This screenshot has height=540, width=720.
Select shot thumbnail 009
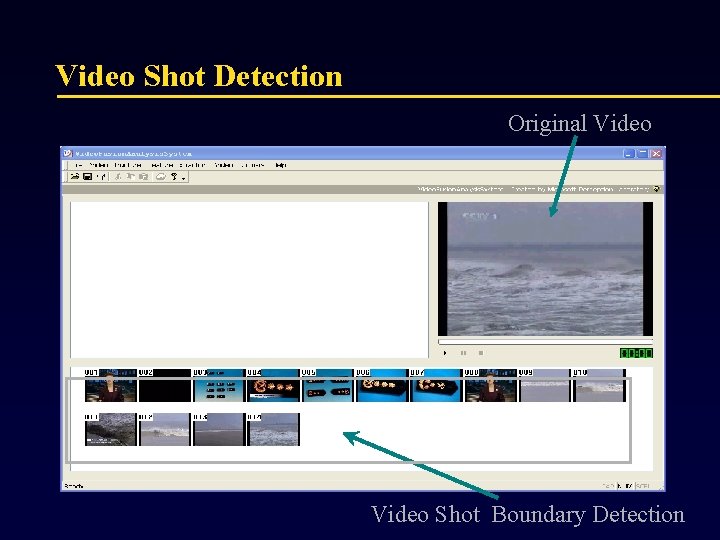point(545,385)
